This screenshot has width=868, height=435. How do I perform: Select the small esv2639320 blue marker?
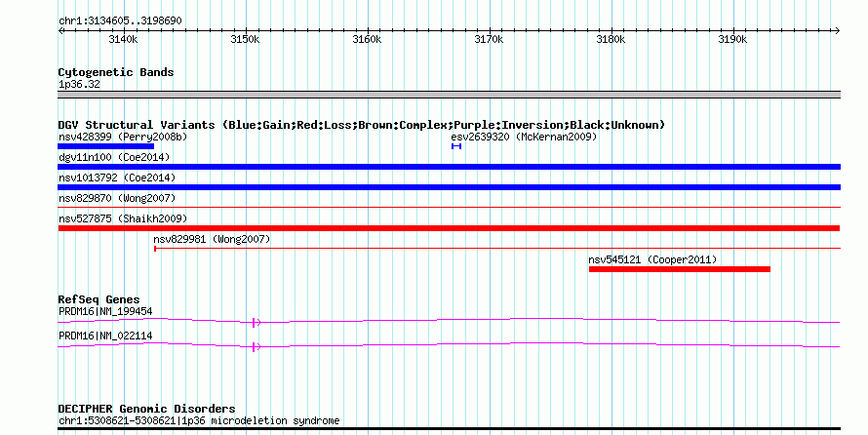[x=456, y=146]
